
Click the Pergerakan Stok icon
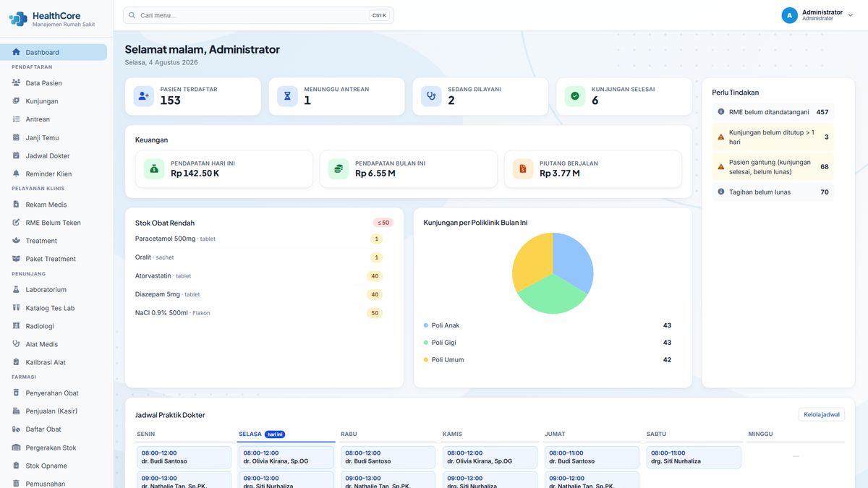tap(16, 448)
